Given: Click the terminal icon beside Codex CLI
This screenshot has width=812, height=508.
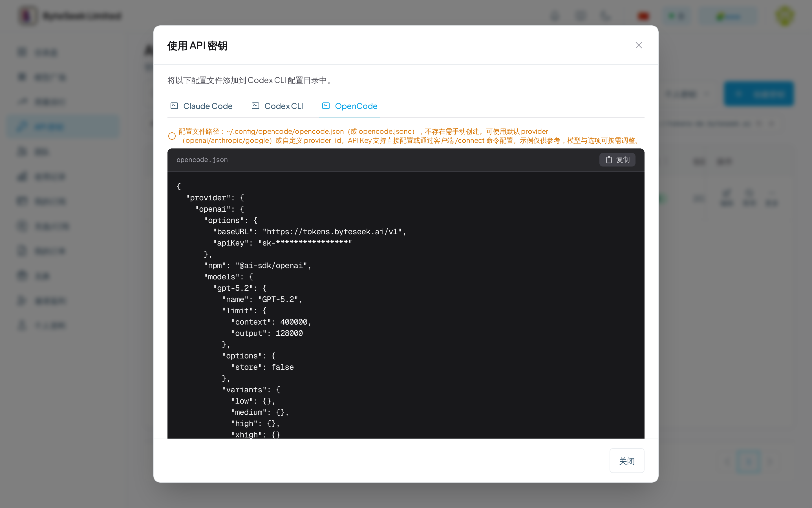Looking at the screenshot, I should point(255,106).
